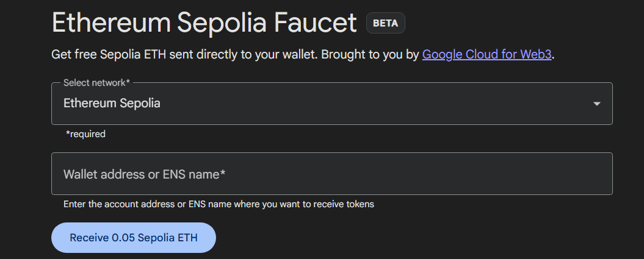The image size is (644, 259).
Task: Click the "Wallet address or ENS name*" placeholder
Action: [145, 174]
